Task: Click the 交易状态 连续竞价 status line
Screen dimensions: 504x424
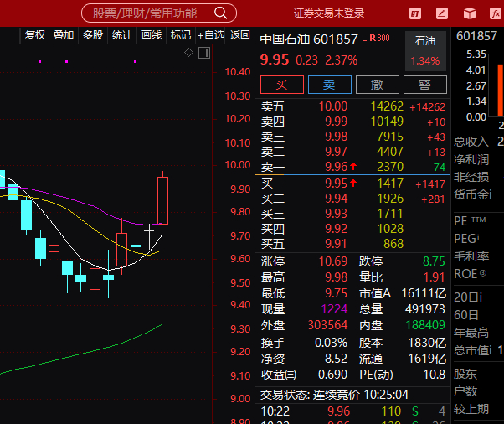Action: click(x=334, y=395)
